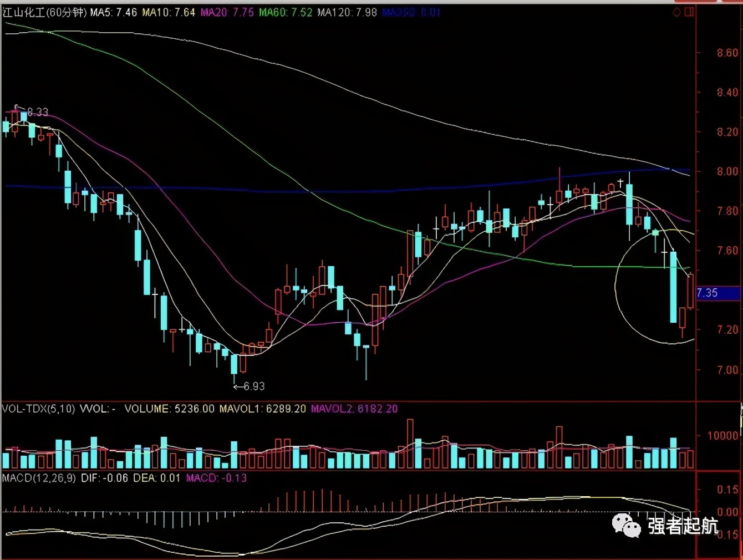Select the dark blue MA250 indicator label

click(x=411, y=12)
